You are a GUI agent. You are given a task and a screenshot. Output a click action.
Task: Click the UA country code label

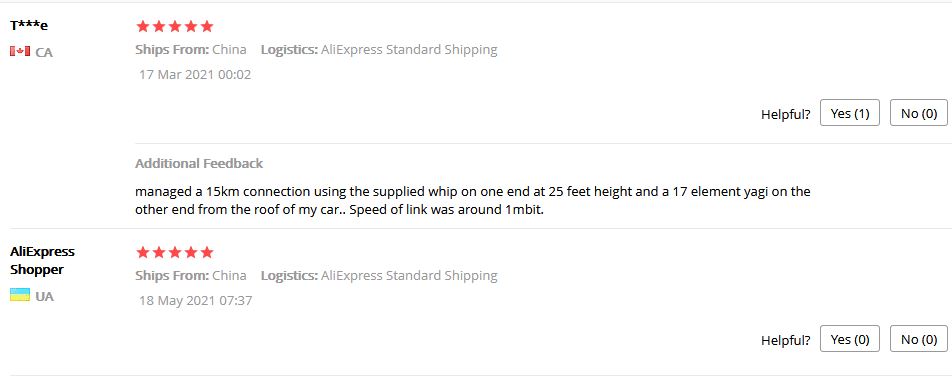(44, 297)
